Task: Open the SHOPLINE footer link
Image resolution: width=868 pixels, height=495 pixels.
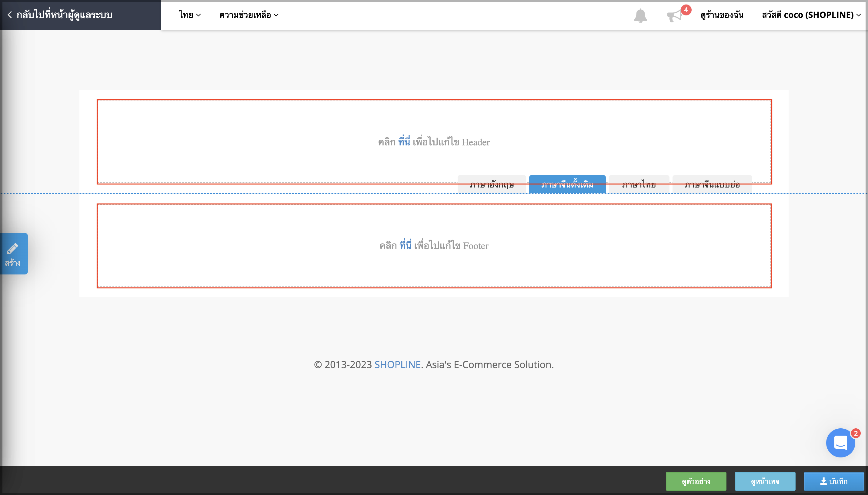Action: click(x=398, y=364)
